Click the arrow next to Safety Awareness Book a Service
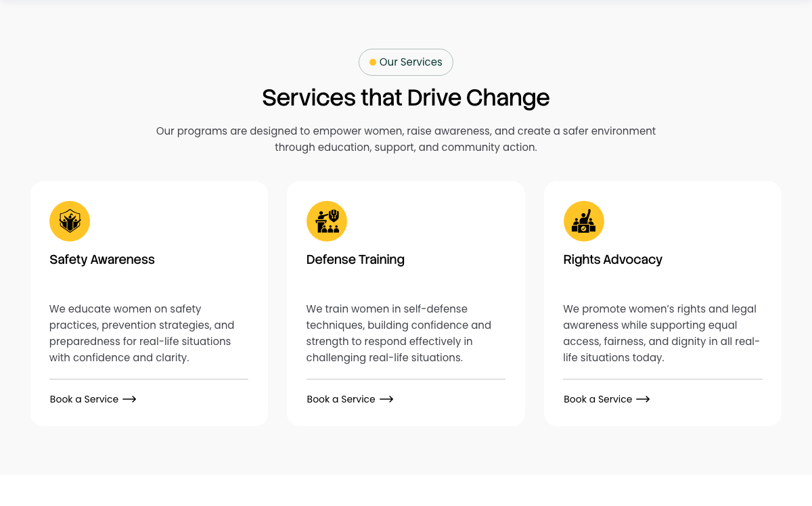This screenshot has height=506, width=812. (129, 399)
